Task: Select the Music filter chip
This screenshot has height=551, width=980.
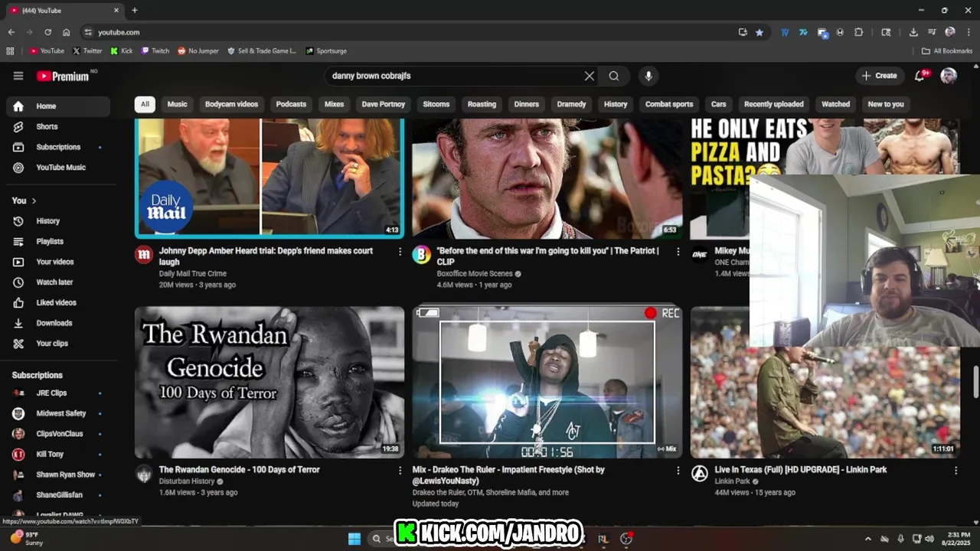Action: (x=177, y=104)
